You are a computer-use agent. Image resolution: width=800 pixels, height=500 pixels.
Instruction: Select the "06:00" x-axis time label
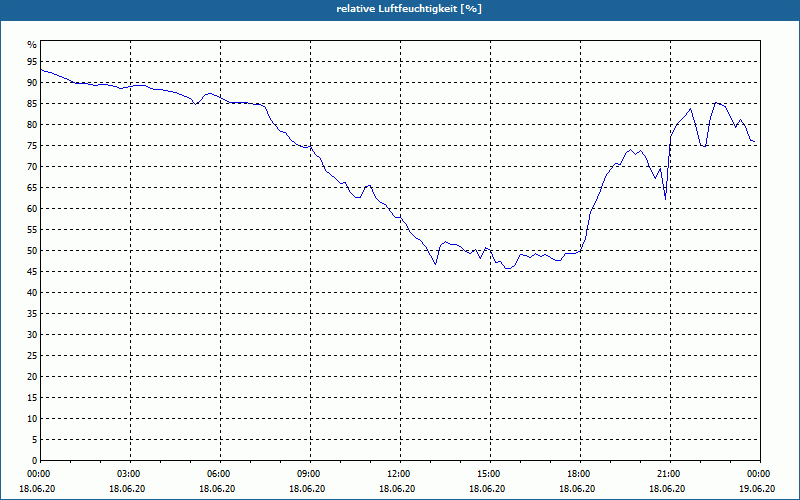218,474
